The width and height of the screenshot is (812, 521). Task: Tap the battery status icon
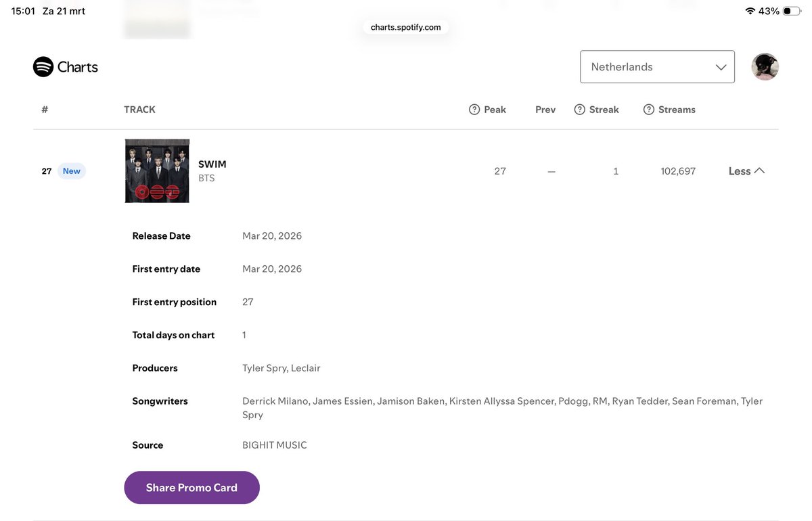tap(792, 12)
